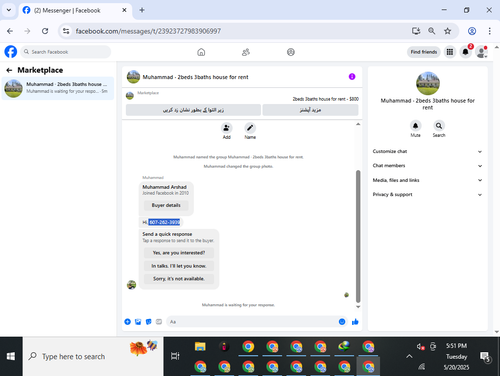Click the browser address bar URL

148,31
